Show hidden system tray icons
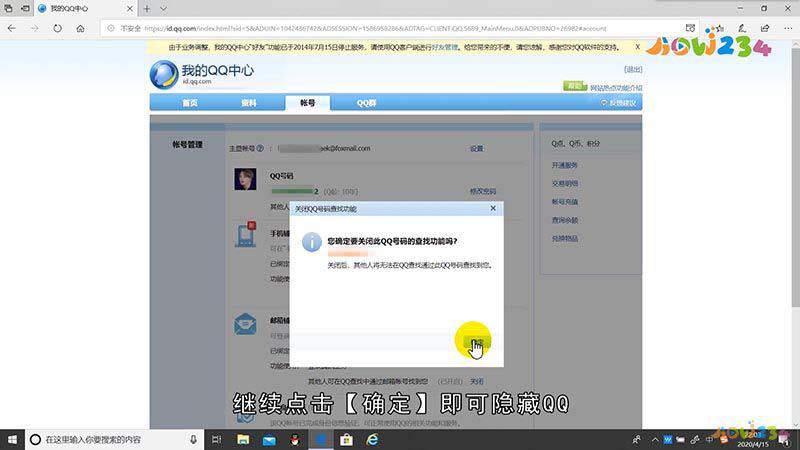800x450 pixels. 655,439
